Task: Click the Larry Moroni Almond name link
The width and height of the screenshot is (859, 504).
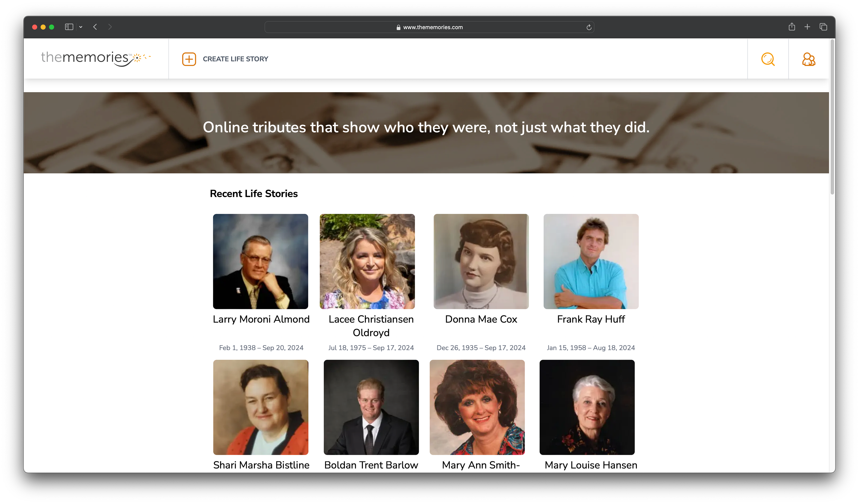Action: tap(261, 319)
